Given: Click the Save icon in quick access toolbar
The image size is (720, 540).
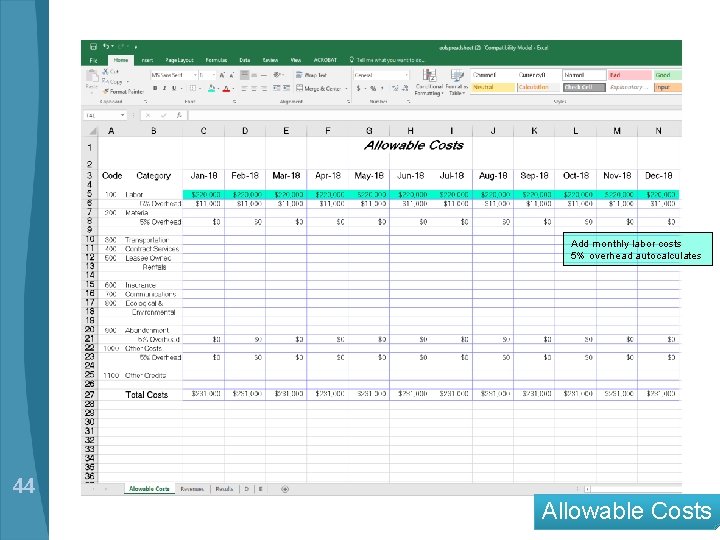Looking at the screenshot, I should 93,47.
